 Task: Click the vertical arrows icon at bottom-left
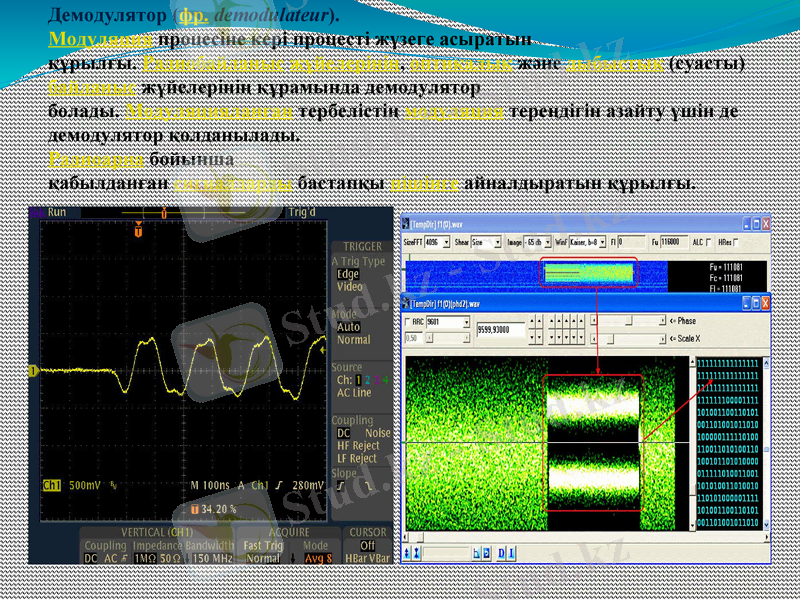[x=408, y=553]
